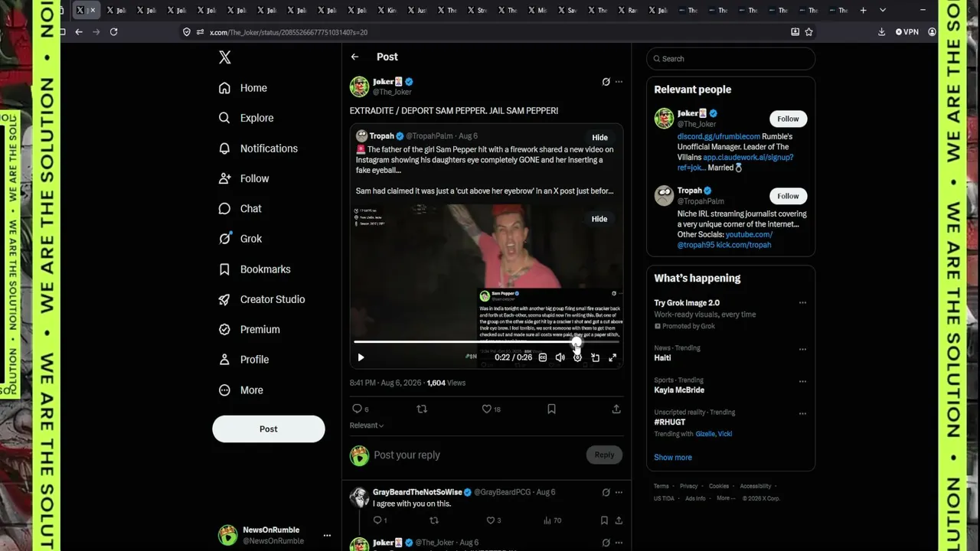Mute the video volume
The width and height of the screenshot is (980, 551).
(x=560, y=357)
